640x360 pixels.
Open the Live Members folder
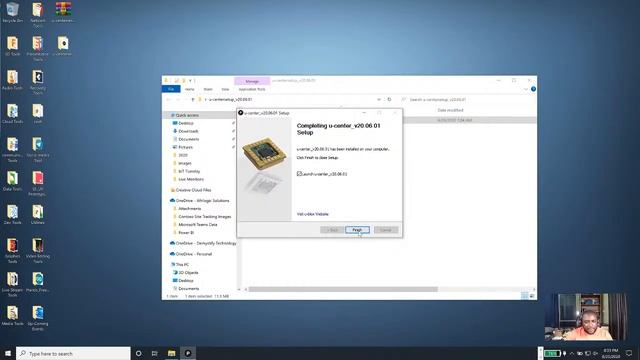[191, 179]
